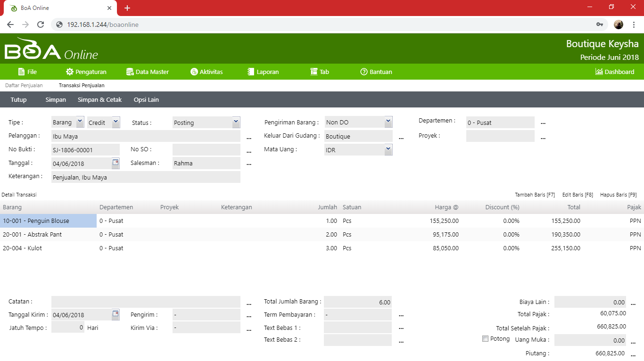Click the Keterangan input field
The height and width of the screenshot is (361, 644).
coord(146,178)
